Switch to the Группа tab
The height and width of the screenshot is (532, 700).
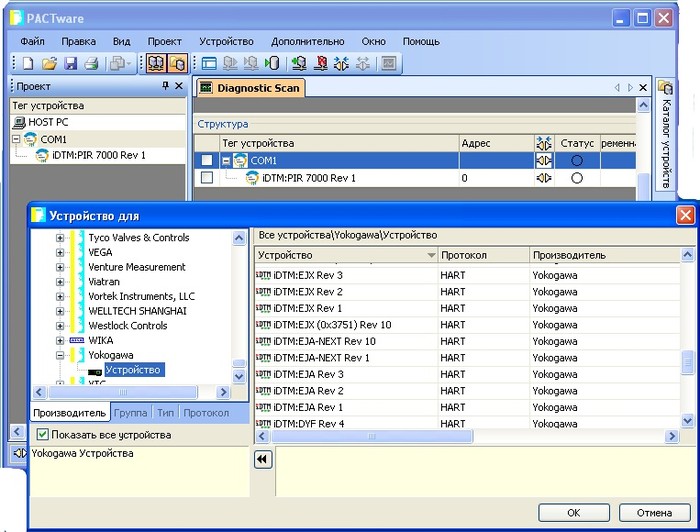[x=130, y=413]
